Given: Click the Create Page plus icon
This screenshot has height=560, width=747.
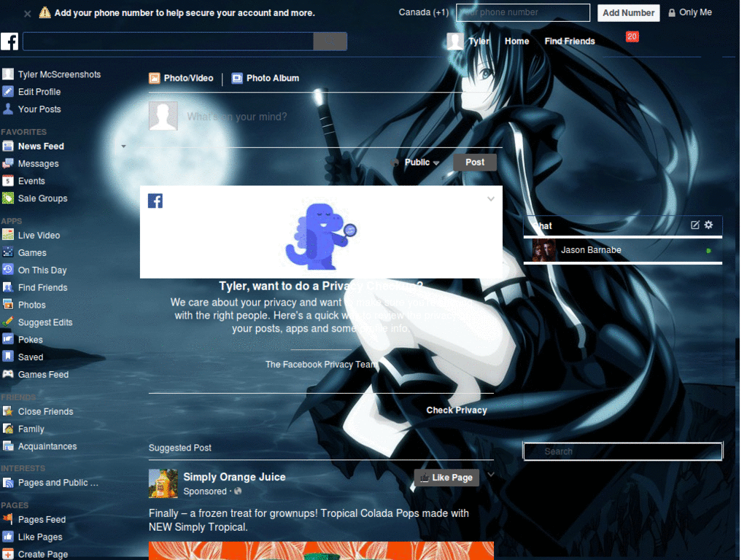Looking at the screenshot, I should pos(7,554).
